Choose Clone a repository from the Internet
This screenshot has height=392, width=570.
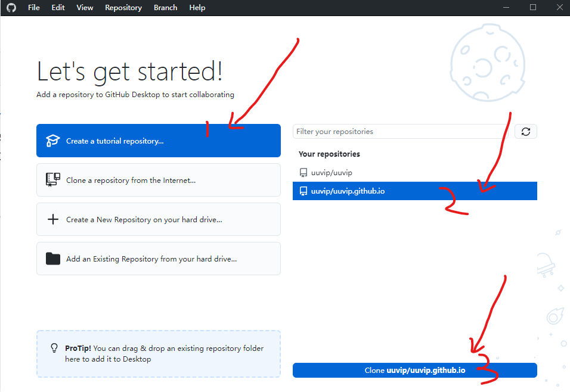(x=159, y=180)
